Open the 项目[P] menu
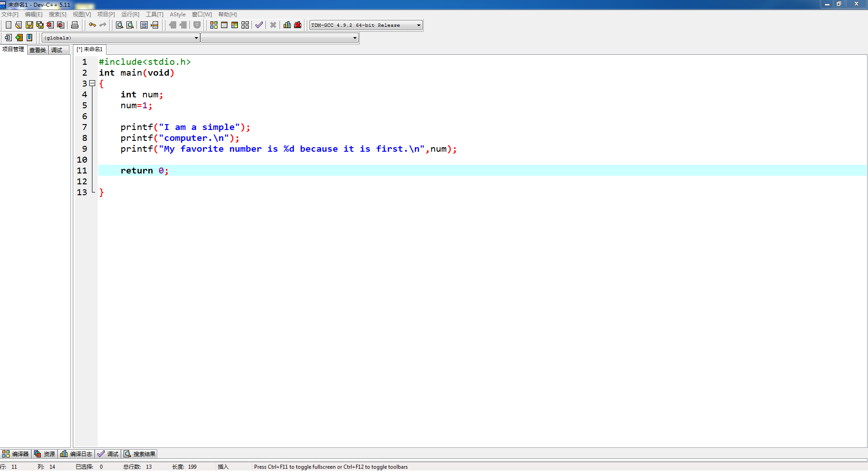 pyautogui.click(x=106, y=14)
